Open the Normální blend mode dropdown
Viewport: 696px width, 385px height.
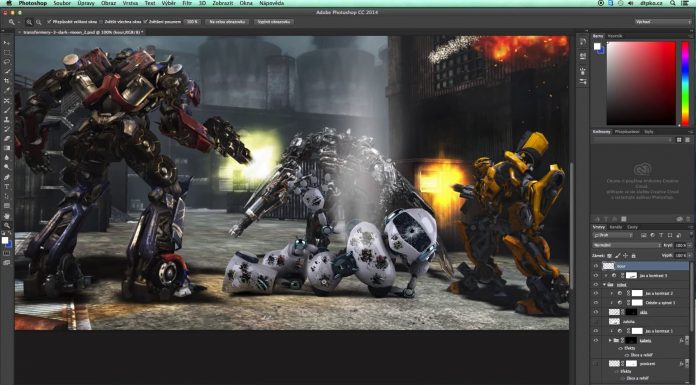(x=627, y=246)
